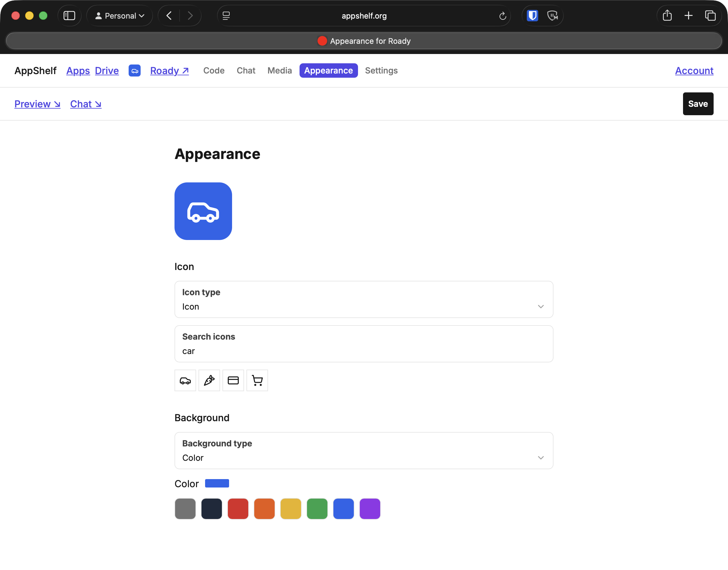Open the Code tab
Screen dimensions: 728x570
tap(214, 70)
